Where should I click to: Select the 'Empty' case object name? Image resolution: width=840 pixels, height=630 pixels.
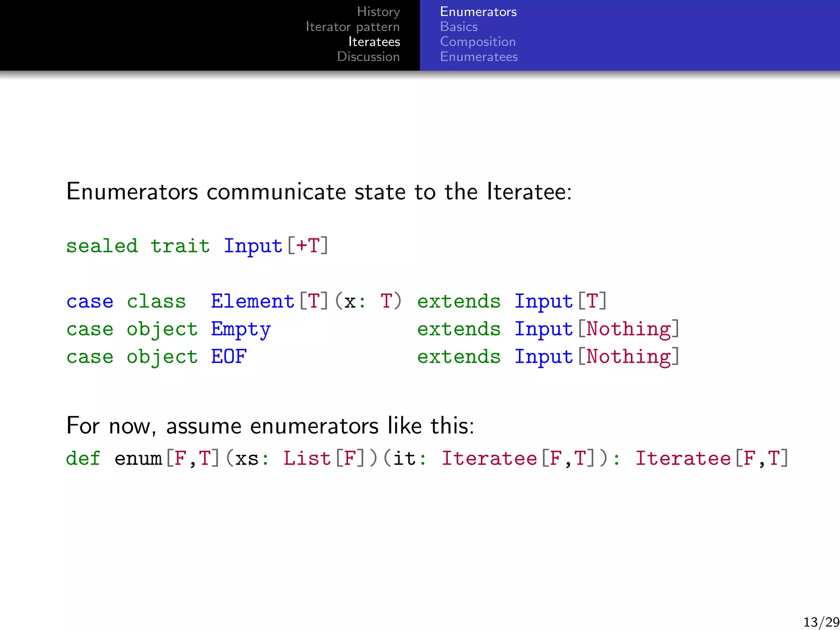(x=241, y=330)
